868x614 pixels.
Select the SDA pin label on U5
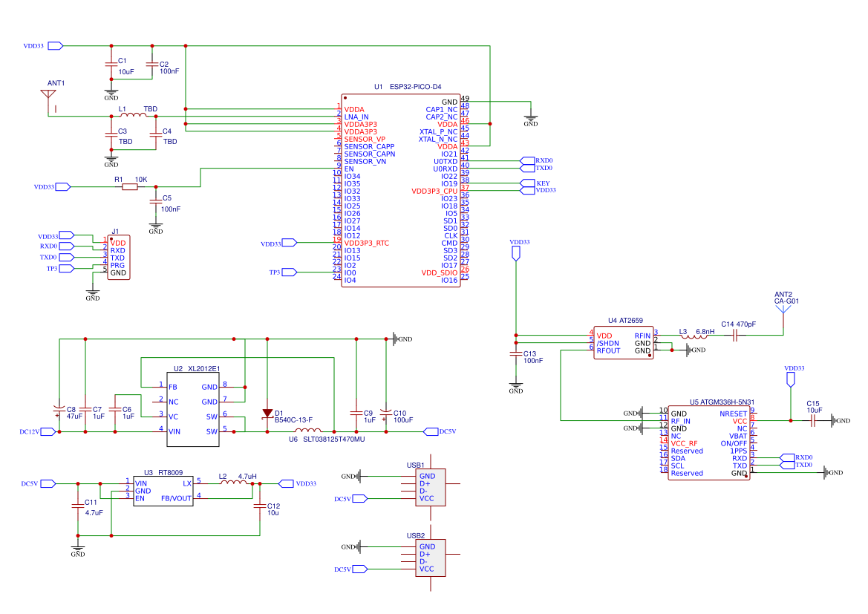678,458
